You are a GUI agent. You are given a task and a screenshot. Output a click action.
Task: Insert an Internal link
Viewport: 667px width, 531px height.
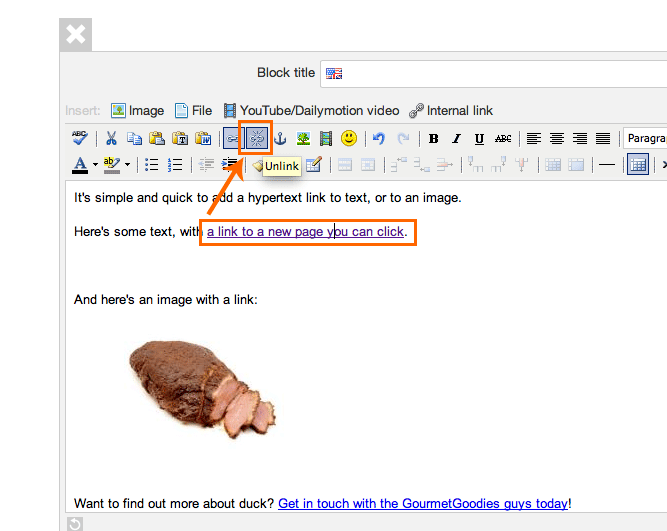451,111
